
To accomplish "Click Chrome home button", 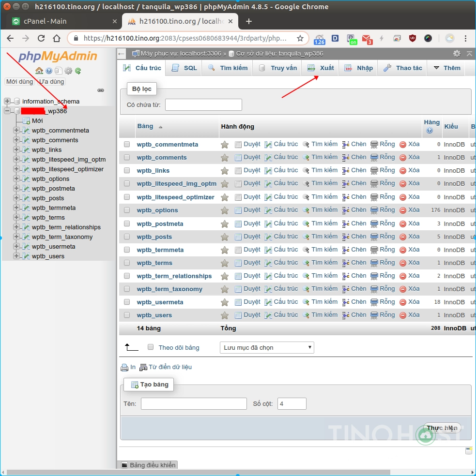I will [x=57, y=38].
